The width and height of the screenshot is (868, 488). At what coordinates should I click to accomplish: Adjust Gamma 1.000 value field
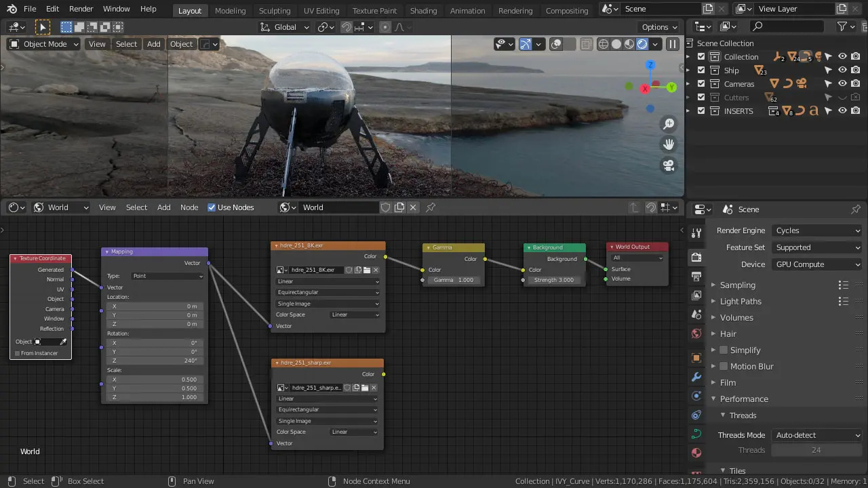pos(454,280)
